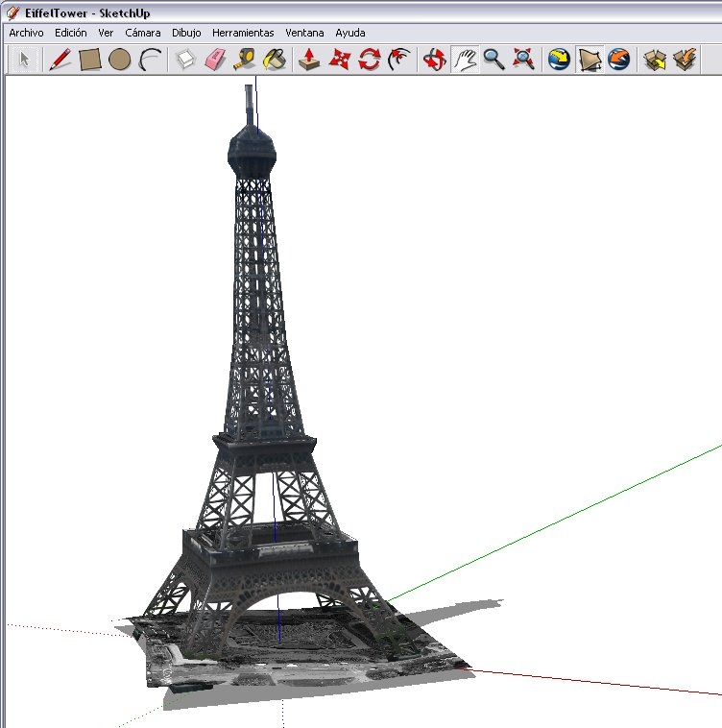This screenshot has height=728, width=722.
Task: Pick the Tape Measure tool
Action: [x=244, y=60]
